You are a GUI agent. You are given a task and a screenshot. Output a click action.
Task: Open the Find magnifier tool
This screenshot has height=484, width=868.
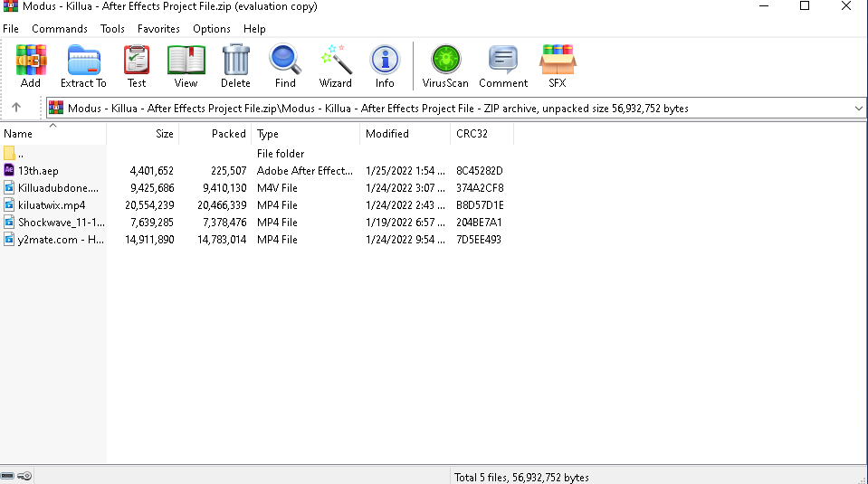(x=285, y=60)
